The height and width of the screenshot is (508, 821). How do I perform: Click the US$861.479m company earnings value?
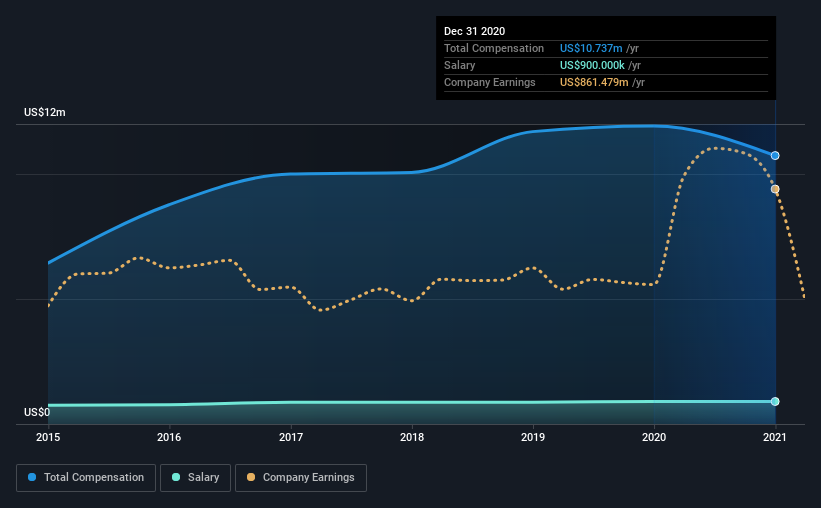point(594,82)
